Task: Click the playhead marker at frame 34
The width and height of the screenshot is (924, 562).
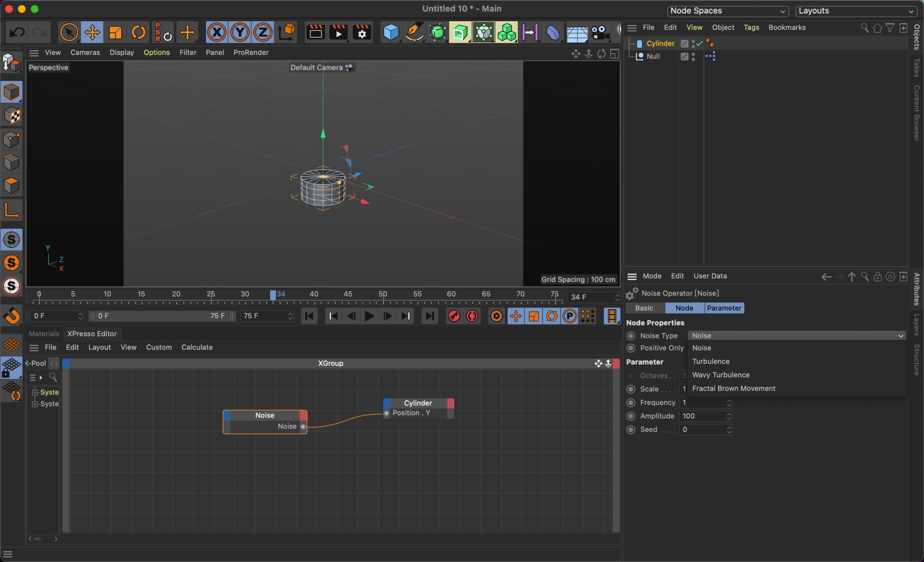Action: [x=273, y=295]
